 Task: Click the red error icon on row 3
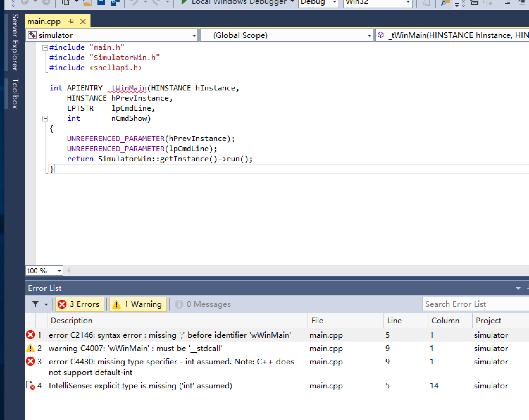[30, 361]
